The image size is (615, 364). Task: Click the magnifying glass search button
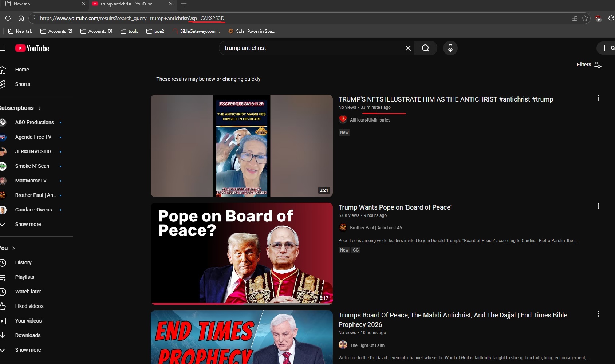coord(426,48)
